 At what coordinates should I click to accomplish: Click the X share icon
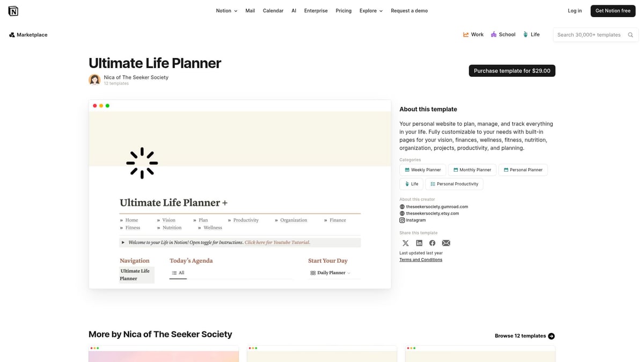pos(405,242)
